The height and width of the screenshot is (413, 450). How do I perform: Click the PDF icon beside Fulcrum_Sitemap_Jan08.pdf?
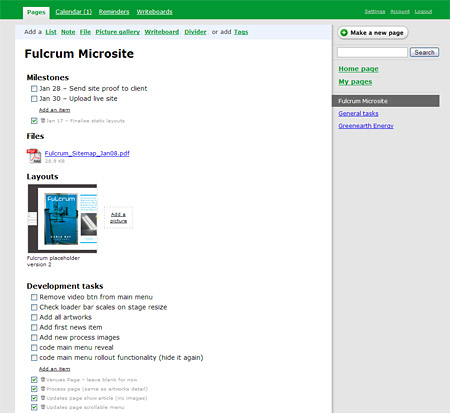[34, 156]
